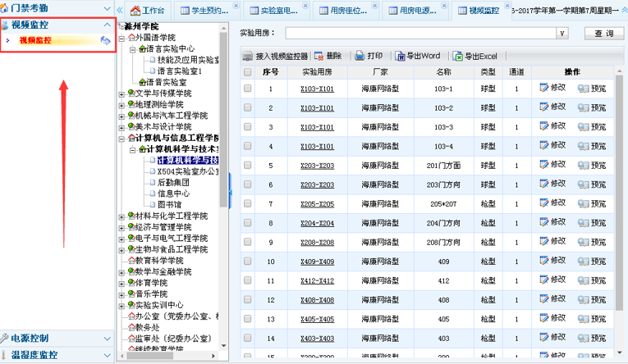628x364 pixels.
Task: Expand the 电源控制 sidebar section
Action: 108,338
